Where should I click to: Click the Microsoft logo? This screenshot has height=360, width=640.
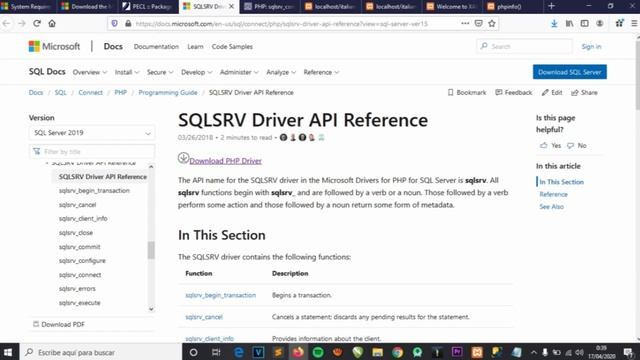pyautogui.click(x=54, y=46)
